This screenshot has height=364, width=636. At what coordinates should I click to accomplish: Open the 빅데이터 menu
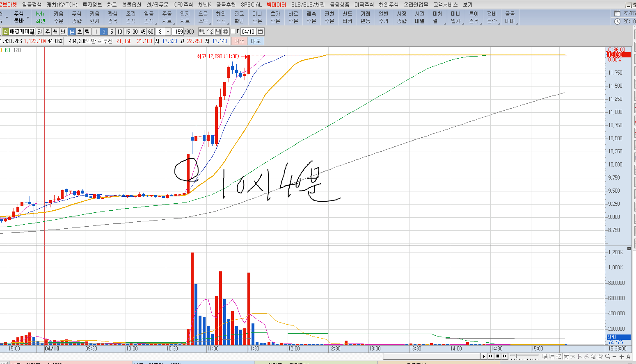(276, 5)
